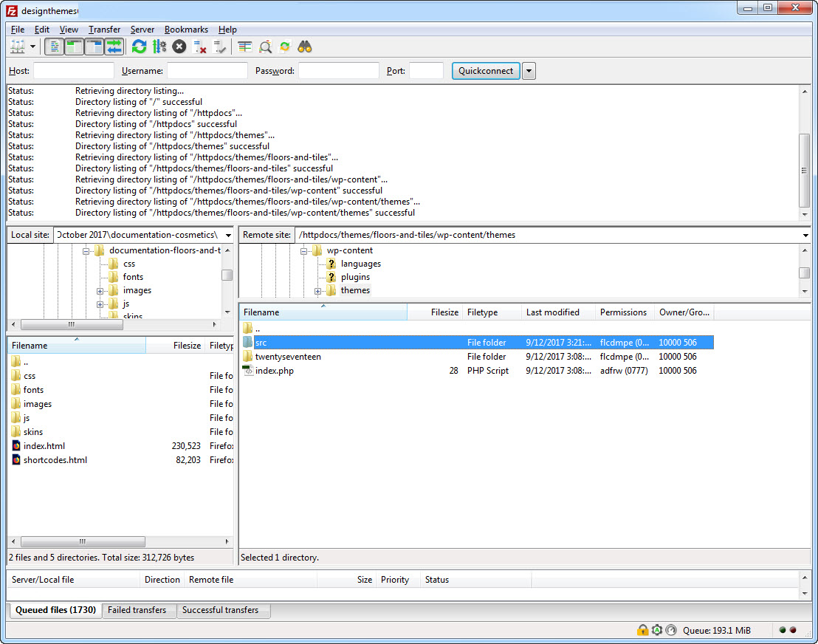Disconnect from the current server
The image size is (818, 644).
[x=199, y=47]
